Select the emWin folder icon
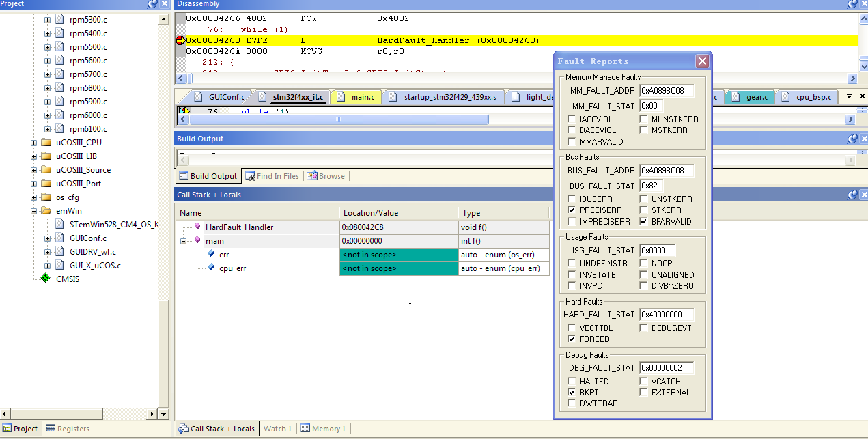 (46, 211)
